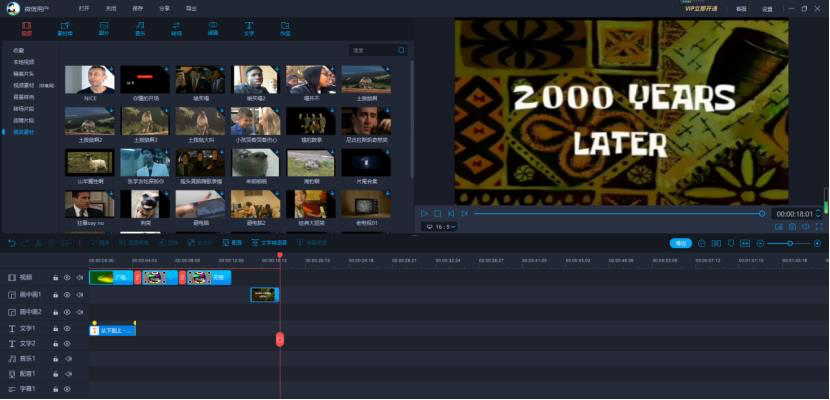Screen dimensions: 830x400
Task: Mute the 音乐1 track
Action: (x=68, y=359)
